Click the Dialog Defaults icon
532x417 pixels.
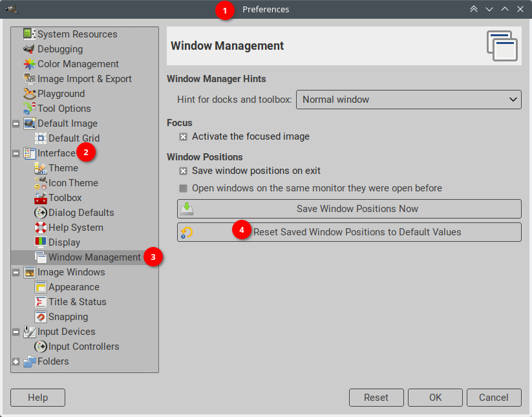point(40,213)
